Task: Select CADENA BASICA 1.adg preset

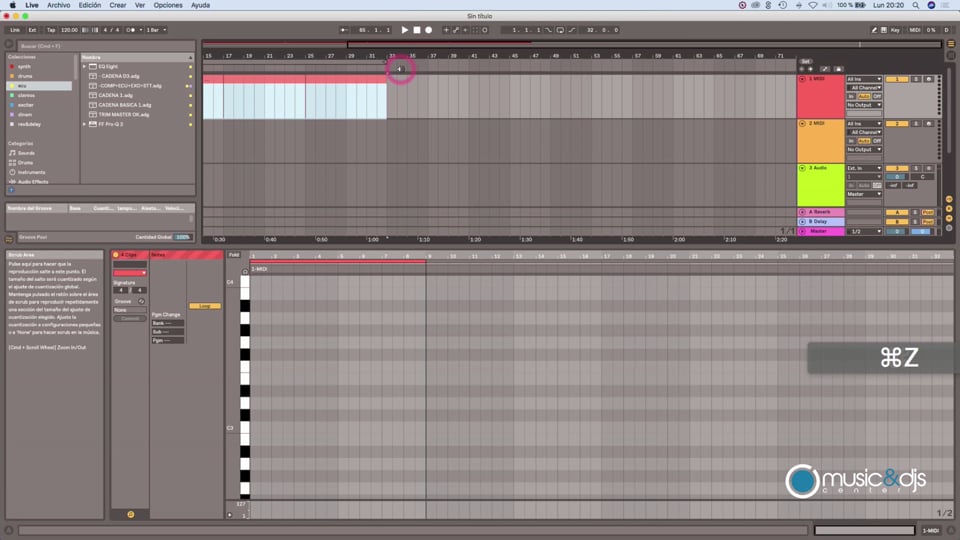Action: pyautogui.click(x=125, y=105)
